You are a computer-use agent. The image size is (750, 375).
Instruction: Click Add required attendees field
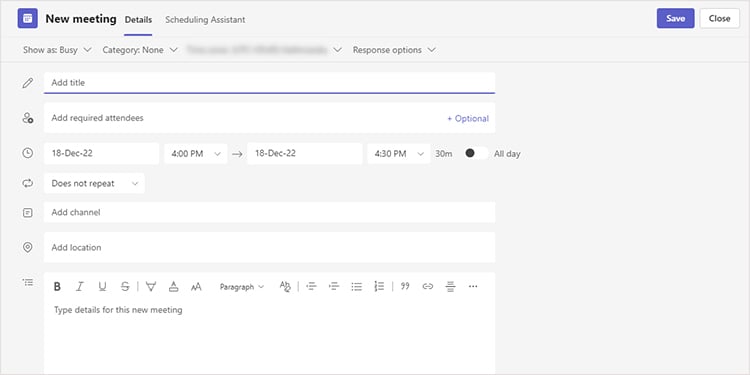click(x=269, y=118)
